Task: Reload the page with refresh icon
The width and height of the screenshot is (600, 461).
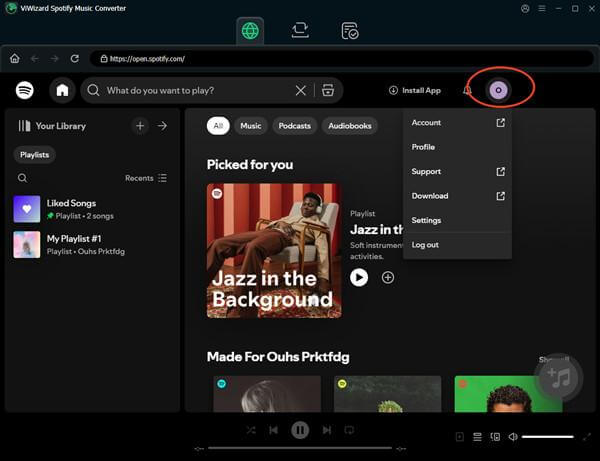Action: tap(75, 59)
